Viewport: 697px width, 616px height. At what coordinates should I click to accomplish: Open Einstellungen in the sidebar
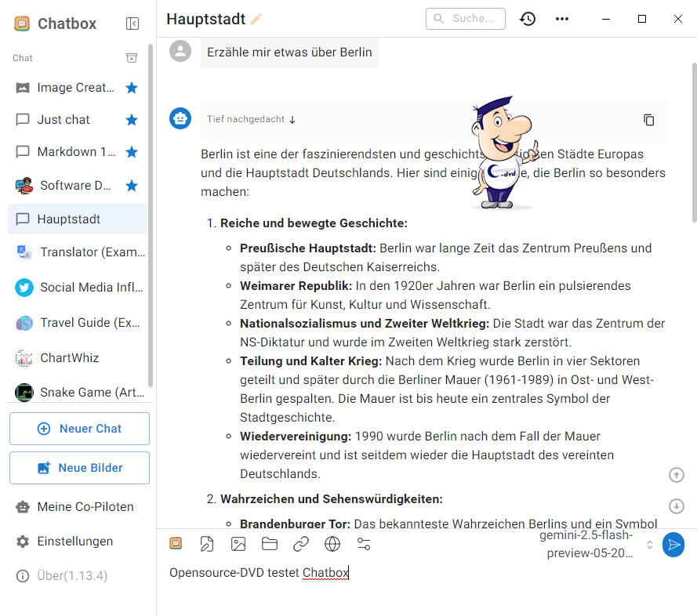pyautogui.click(x=74, y=542)
